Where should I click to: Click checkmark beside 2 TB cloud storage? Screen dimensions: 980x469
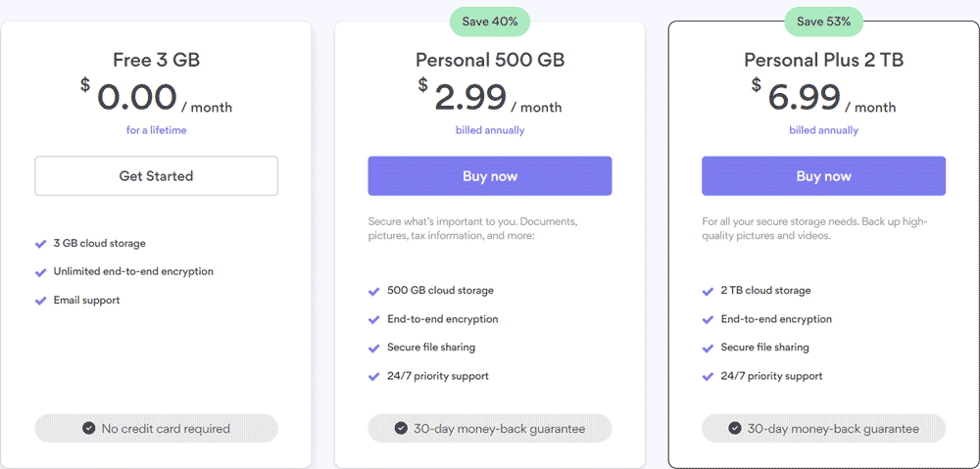708,291
